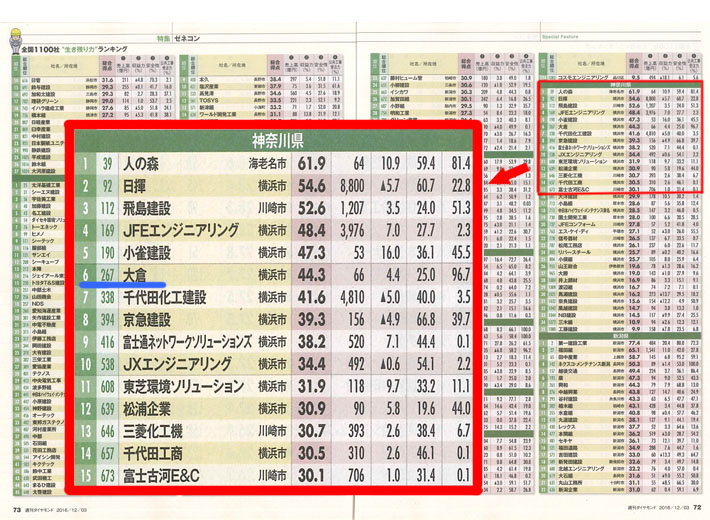The height and width of the screenshot is (520, 710).
Task: Click the enlarged score 30.5 for 千代田工商
Action: pyautogui.click(x=312, y=453)
